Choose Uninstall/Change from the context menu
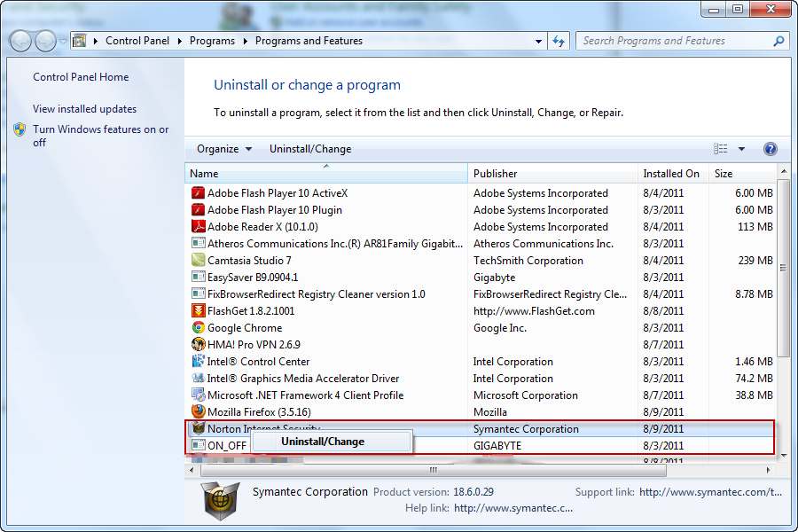 tap(332, 442)
